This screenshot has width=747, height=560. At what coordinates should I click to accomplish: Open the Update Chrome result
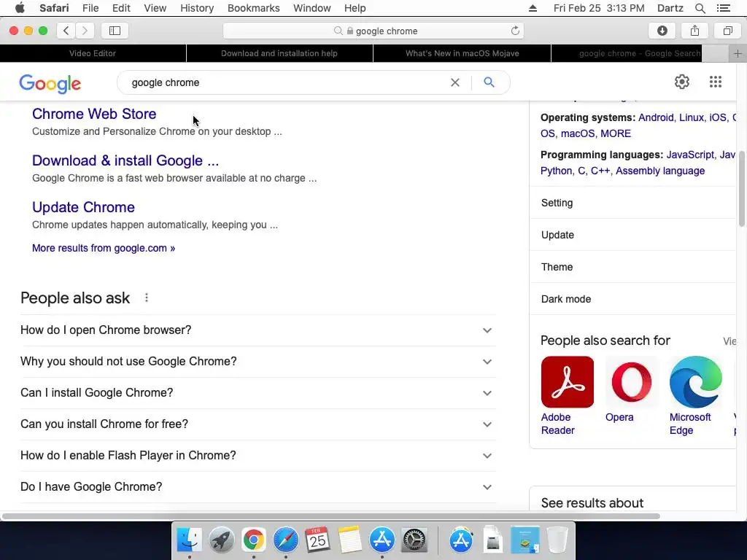click(83, 207)
